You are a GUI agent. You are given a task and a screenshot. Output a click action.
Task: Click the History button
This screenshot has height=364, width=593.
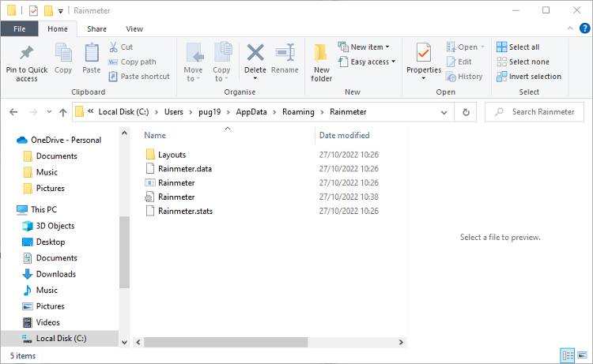464,77
